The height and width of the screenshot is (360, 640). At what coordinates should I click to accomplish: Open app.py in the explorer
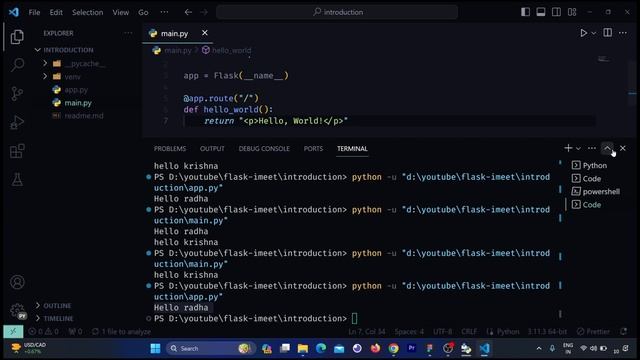coord(76,90)
